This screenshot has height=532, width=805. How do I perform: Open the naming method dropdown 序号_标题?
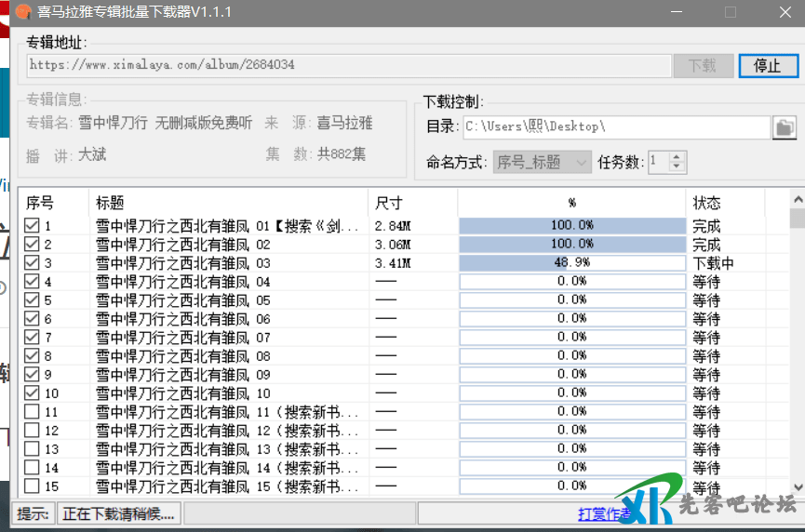pyautogui.click(x=543, y=162)
